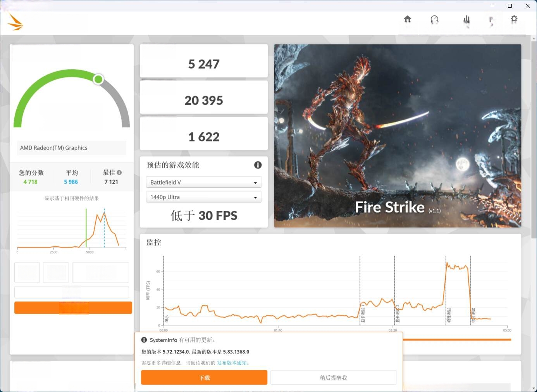Viewport: 537px width, 392px height.
Task: Click the 预估的游戏效能 heading
Action: 173,165
